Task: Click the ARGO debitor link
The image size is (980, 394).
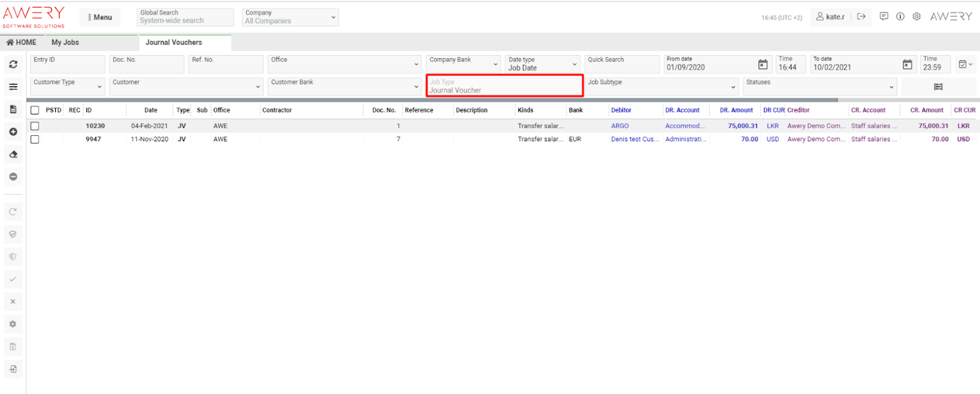Action: pyautogui.click(x=620, y=126)
